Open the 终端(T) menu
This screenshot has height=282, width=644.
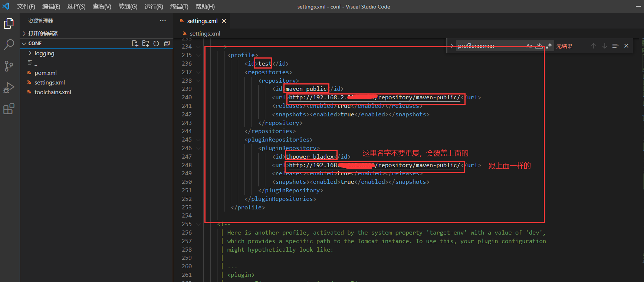(x=179, y=7)
